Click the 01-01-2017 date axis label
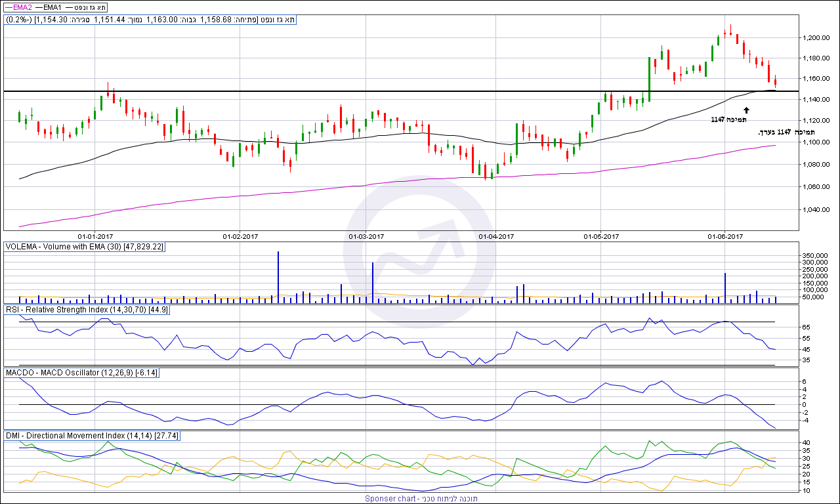This screenshot has height=504, width=840. pos(95,236)
